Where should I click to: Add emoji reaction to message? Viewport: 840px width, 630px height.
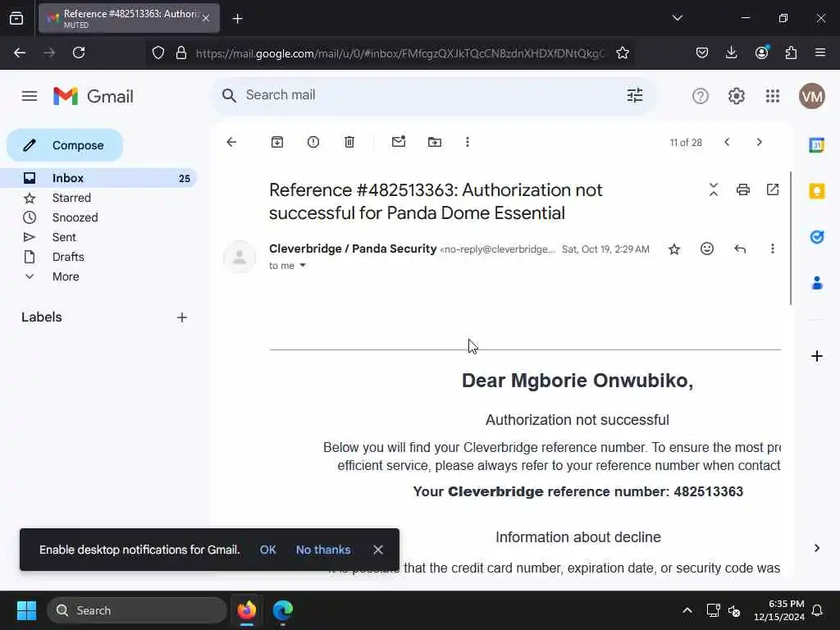pyautogui.click(x=707, y=249)
